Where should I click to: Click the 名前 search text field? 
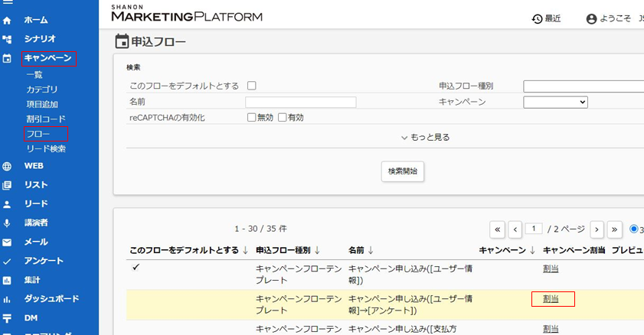300,102
